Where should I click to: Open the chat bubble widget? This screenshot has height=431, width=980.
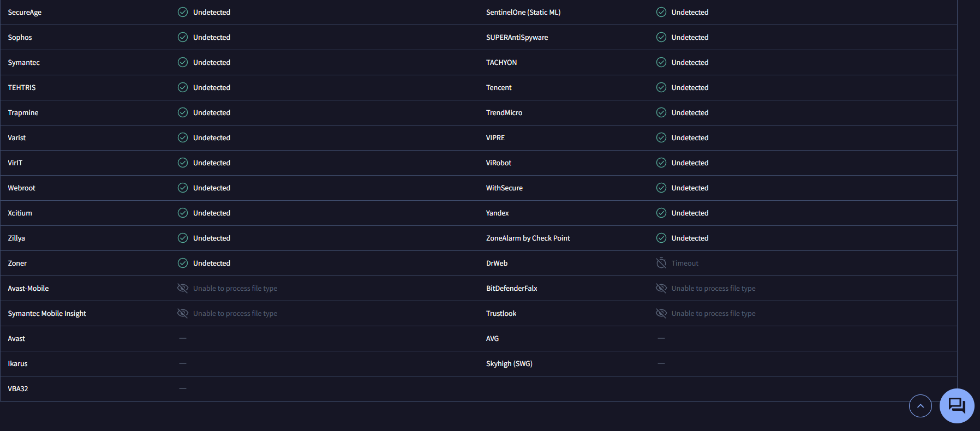[957, 406]
